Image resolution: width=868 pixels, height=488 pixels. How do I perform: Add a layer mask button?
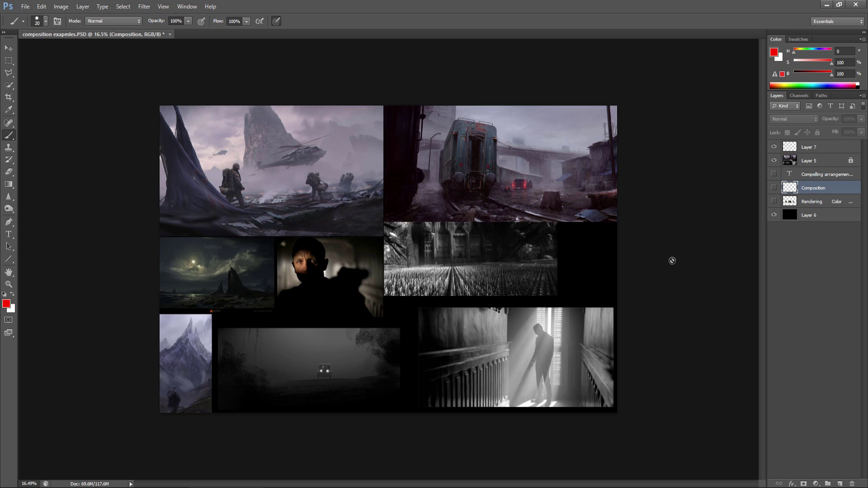click(x=803, y=483)
